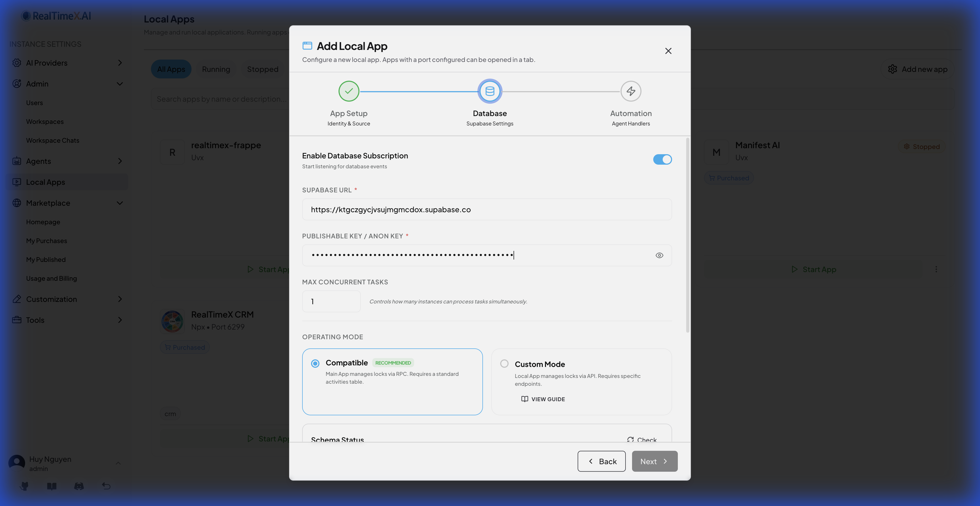980x506 pixels.
Task: Click the Agents sidebar icon
Action: pos(17,161)
